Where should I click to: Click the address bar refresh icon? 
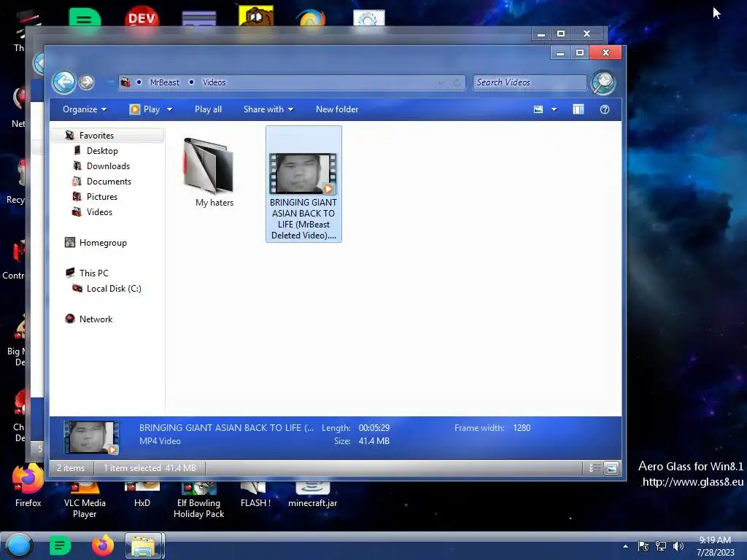(457, 83)
